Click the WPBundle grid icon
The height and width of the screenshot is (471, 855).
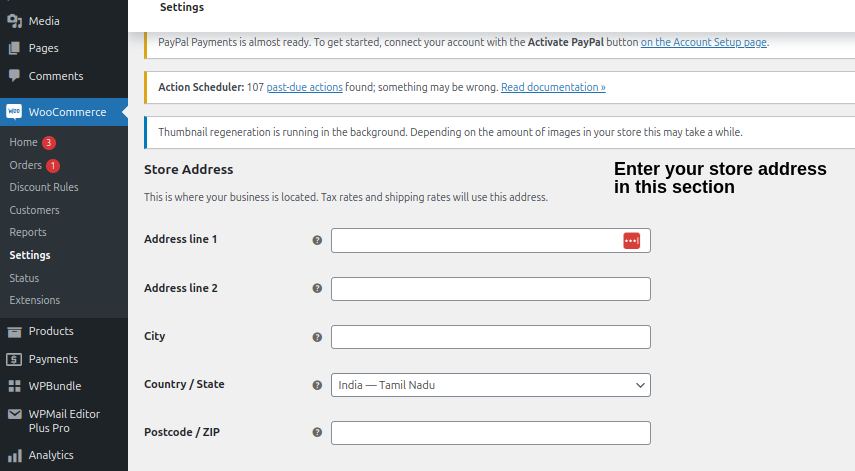coord(14,386)
